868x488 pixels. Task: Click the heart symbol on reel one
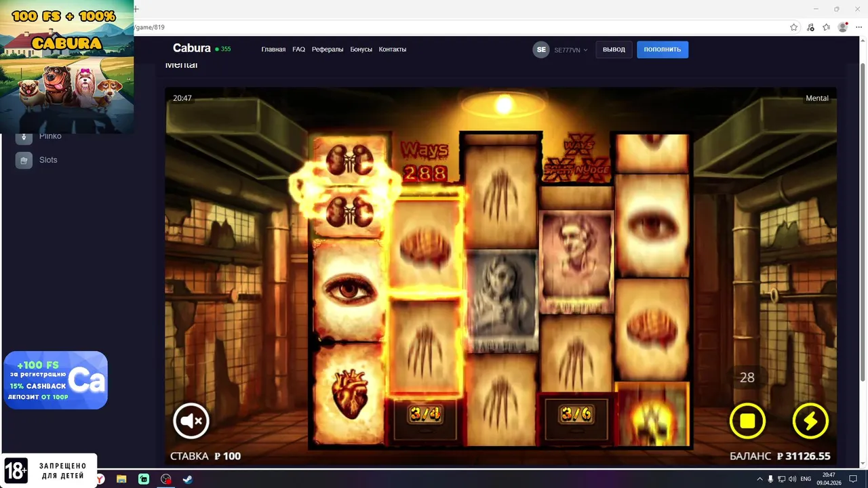pos(349,393)
